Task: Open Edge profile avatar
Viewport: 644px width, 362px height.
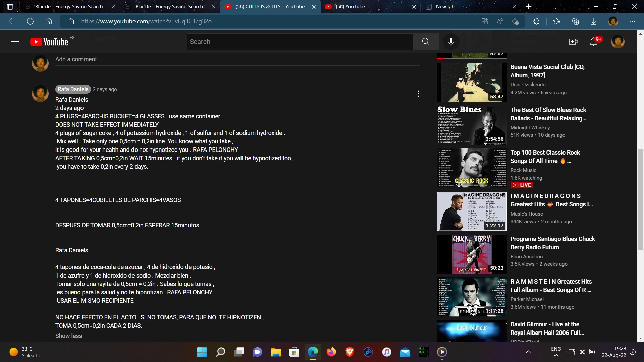Action: pyautogui.click(x=613, y=21)
